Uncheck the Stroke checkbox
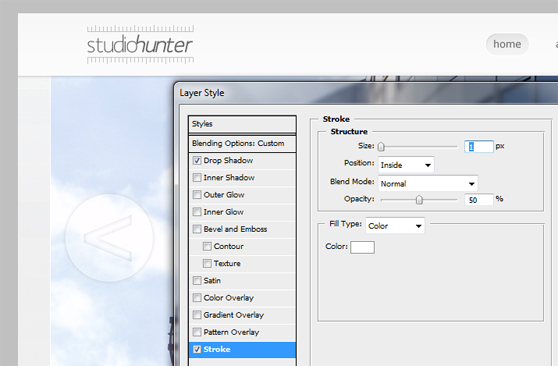 point(197,349)
